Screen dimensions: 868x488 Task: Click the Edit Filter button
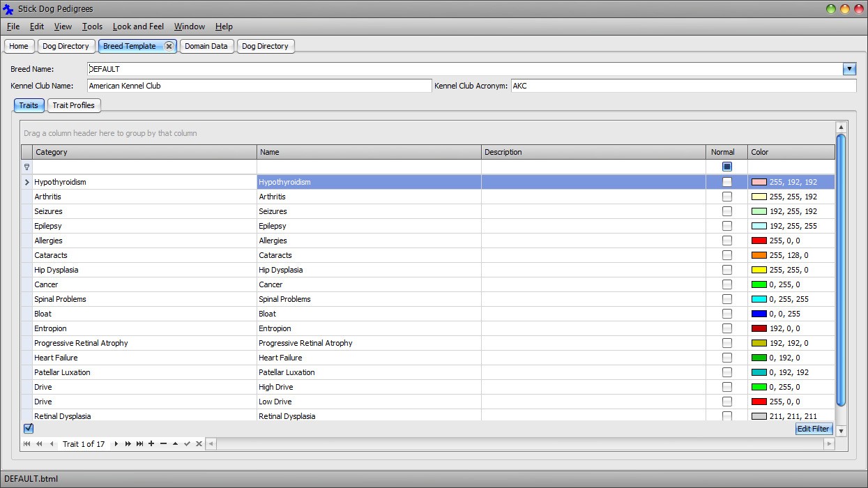814,429
